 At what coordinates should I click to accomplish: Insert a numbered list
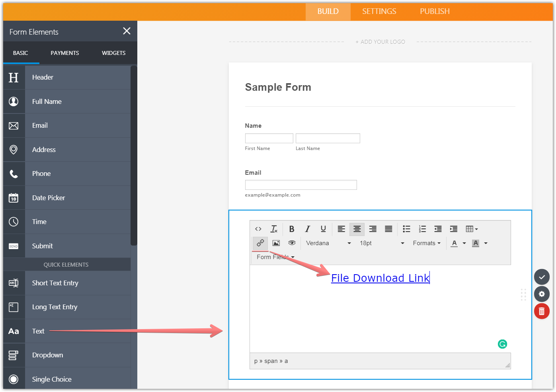point(422,229)
